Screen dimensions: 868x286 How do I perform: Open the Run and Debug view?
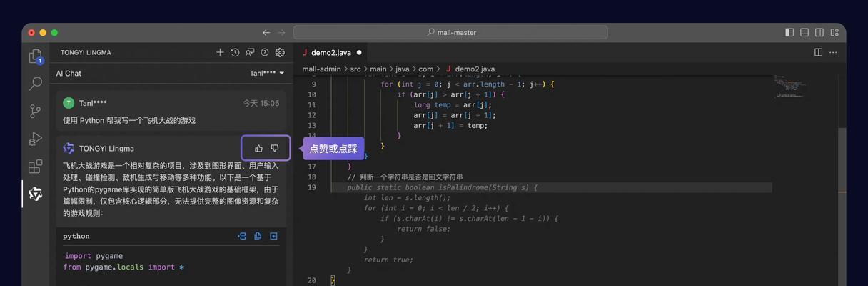tap(35, 139)
